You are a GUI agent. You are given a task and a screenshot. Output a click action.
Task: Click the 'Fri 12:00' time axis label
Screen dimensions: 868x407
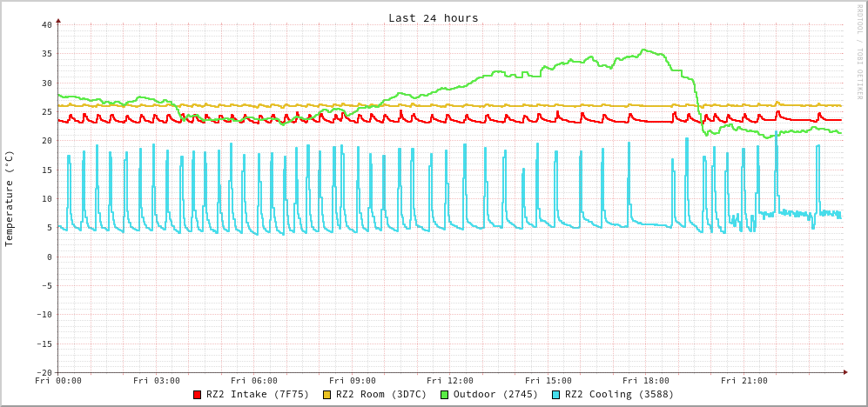point(451,380)
